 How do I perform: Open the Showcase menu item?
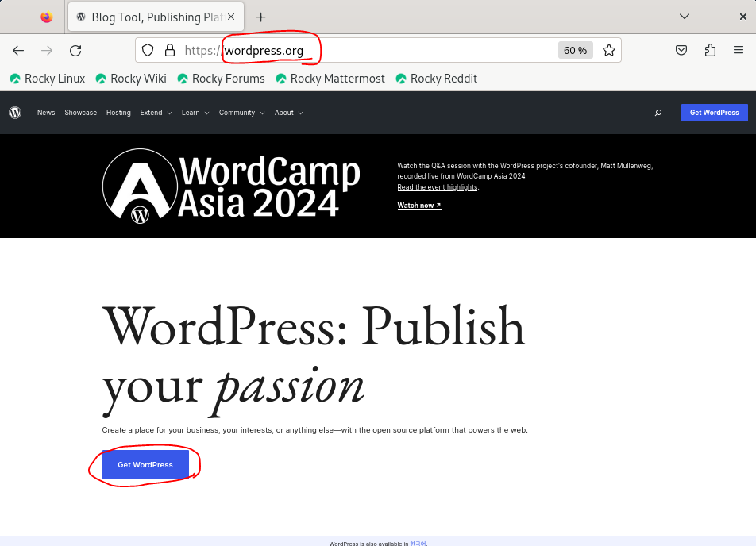coord(80,113)
